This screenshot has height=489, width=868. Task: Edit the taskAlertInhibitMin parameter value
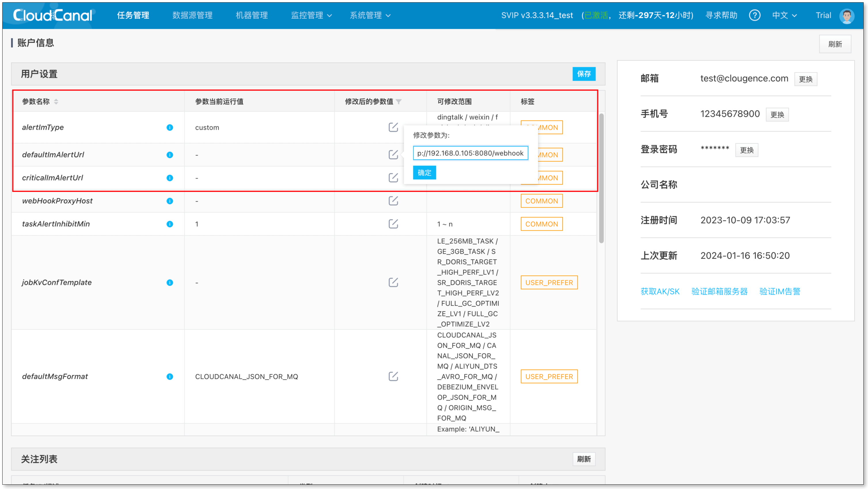393,223
